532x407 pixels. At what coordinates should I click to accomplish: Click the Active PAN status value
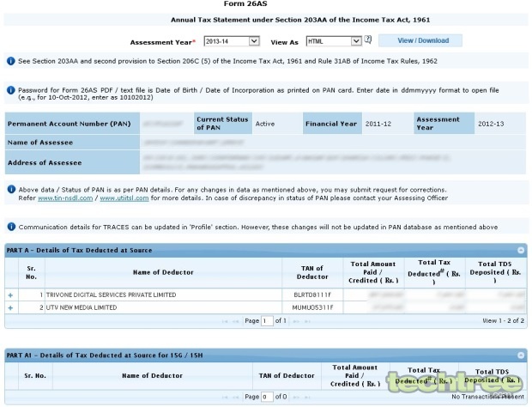pyautogui.click(x=265, y=124)
